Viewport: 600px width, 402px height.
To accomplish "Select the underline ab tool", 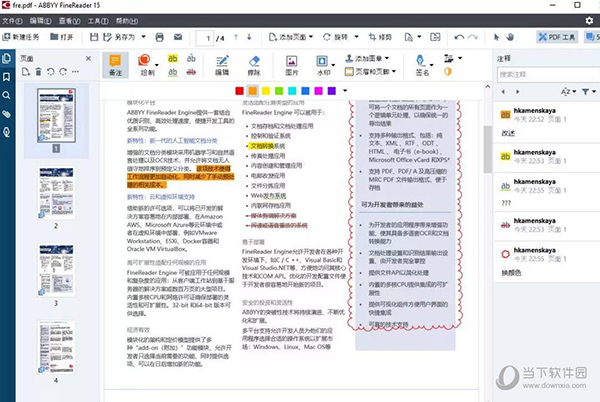I will 173,72.
